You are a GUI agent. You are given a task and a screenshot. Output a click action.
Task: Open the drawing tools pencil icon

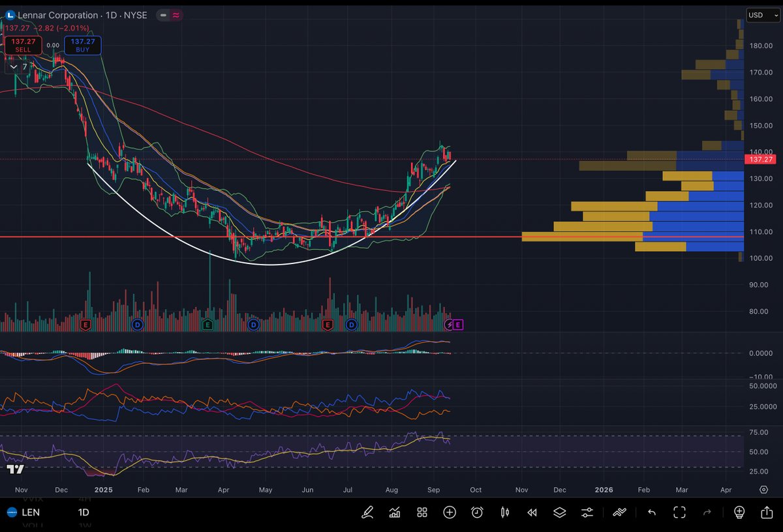(368, 512)
